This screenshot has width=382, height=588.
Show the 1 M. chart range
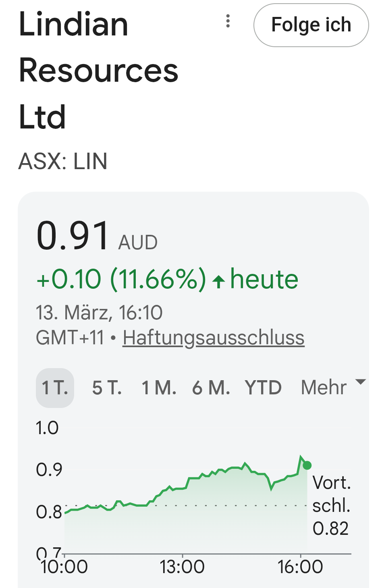pyautogui.click(x=159, y=388)
